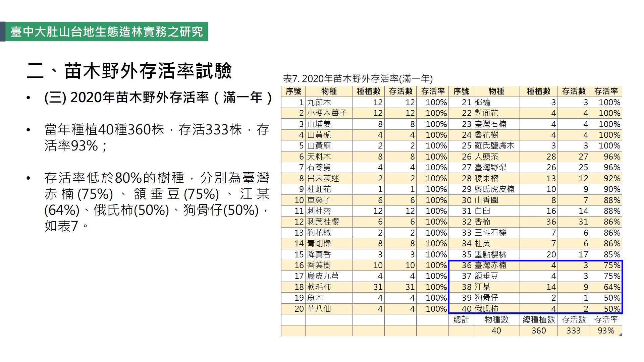Click species cell 降真香
Viewport: 644px width, 362px height.
(329, 254)
